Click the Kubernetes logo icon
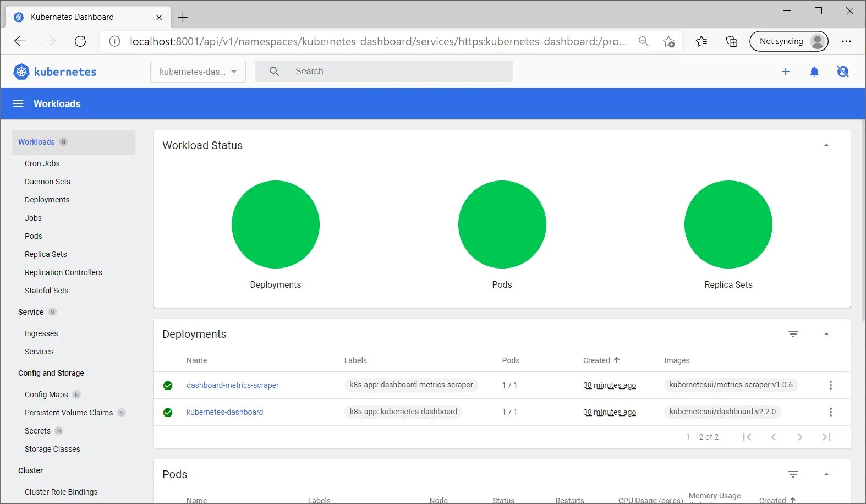Viewport: 866px width, 504px height. [x=21, y=72]
